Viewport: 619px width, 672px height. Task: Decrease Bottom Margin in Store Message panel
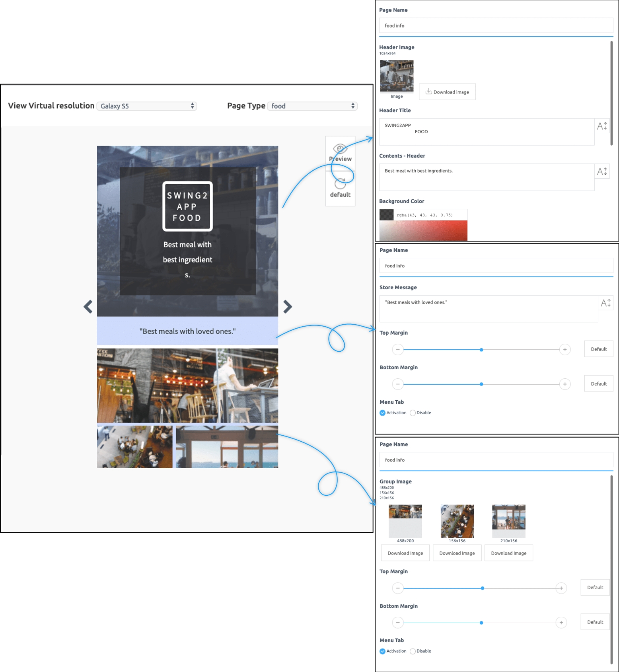pos(398,384)
